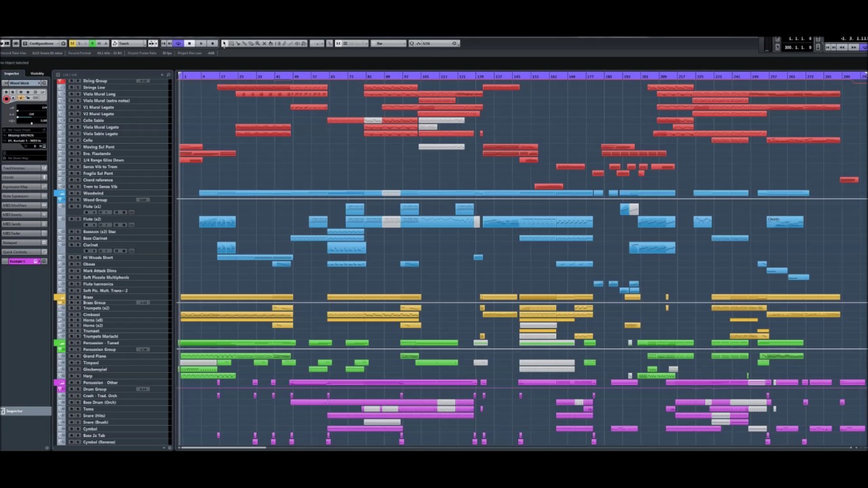Collapse the Brass folder track
Image resolution: width=868 pixels, height=488 pixels.
[60, 297]
